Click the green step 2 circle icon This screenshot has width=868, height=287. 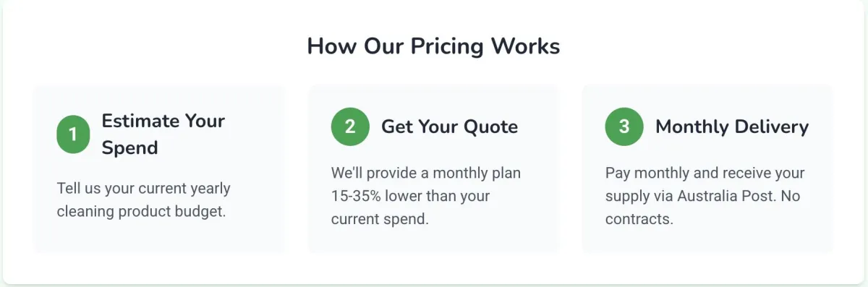[x=350, y=127]
